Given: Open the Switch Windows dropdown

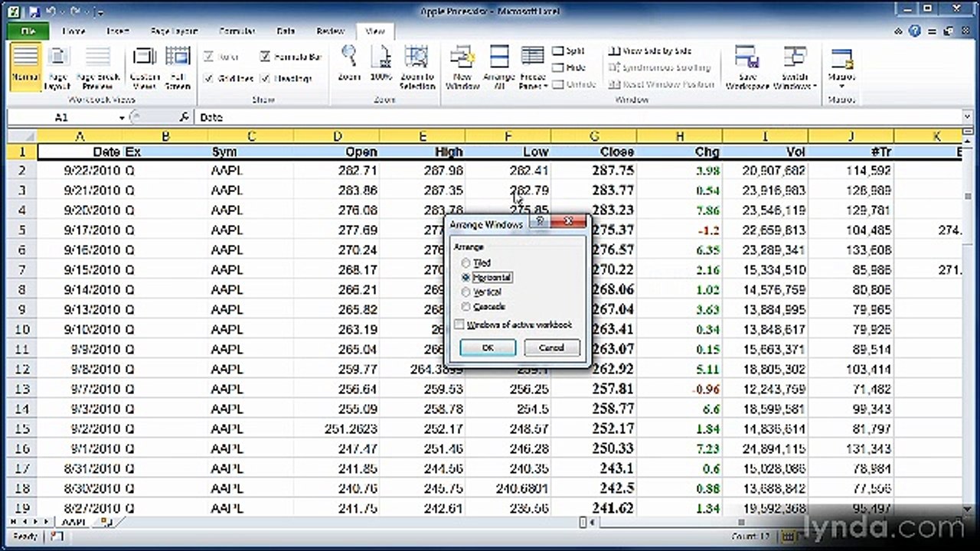Looking at the screenshot, I should 795,67.
